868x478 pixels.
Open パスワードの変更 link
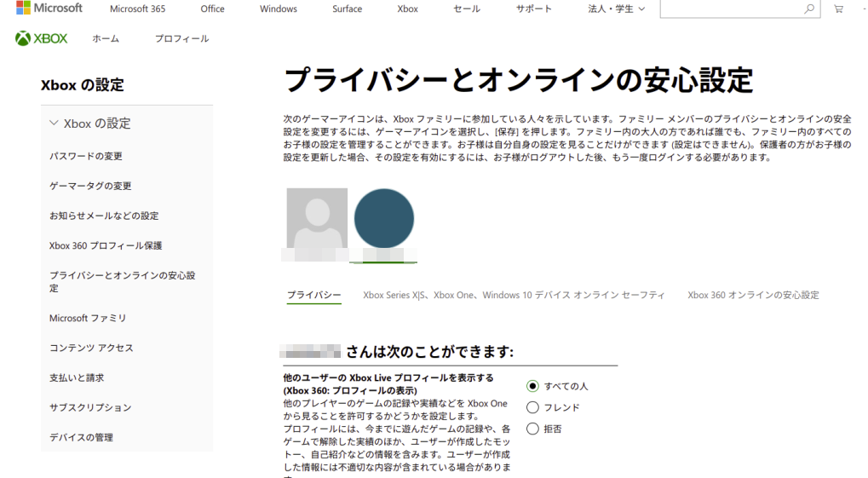pyautogui.click(x=86, y=156)
